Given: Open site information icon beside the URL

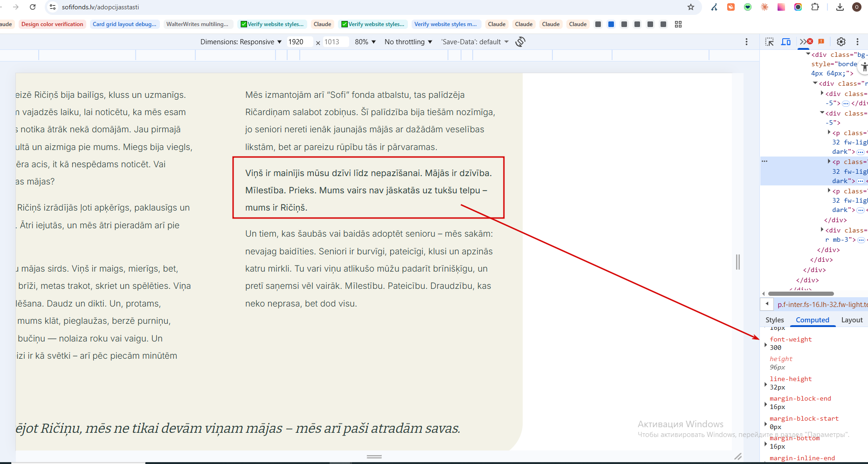Looking at the screenshot, I should pos(53,7).
